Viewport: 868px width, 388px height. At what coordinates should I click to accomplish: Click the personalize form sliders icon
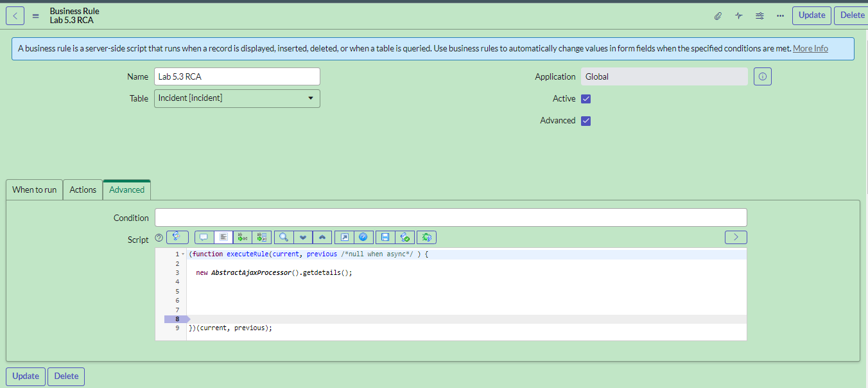tap(759, 16)
